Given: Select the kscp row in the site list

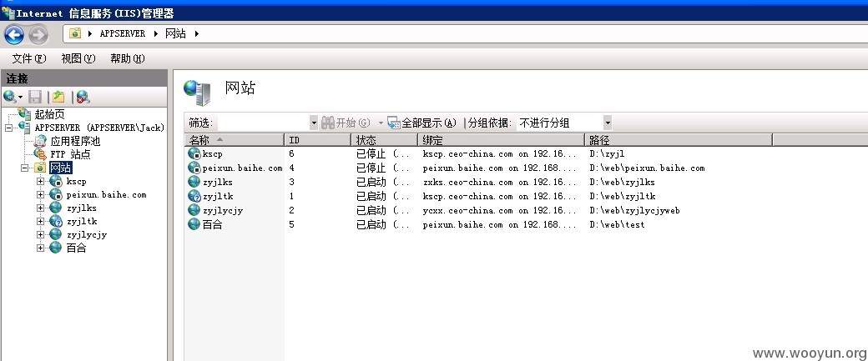Looking at the screenshot, I should coord(479,153).
